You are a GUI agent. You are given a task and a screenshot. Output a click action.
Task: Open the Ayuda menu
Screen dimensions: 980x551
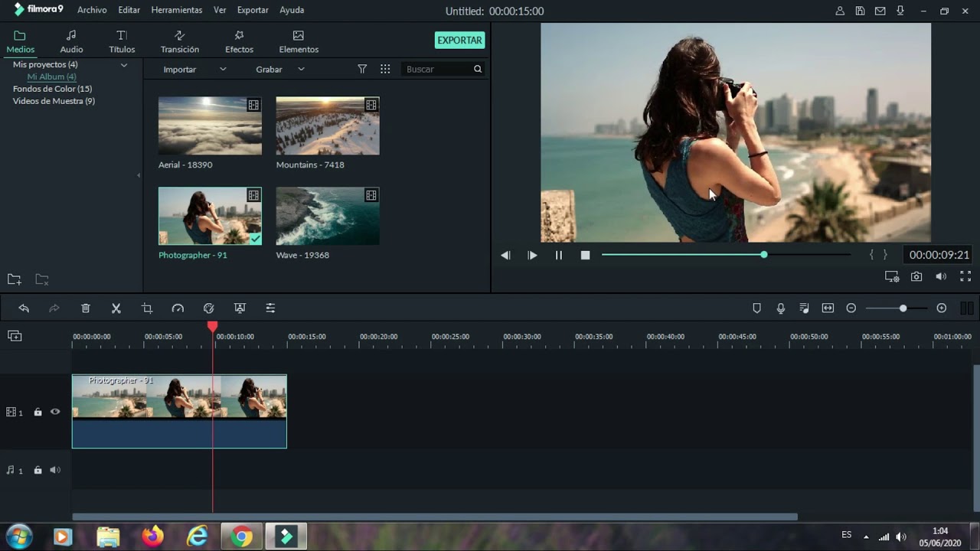point(292,10)
